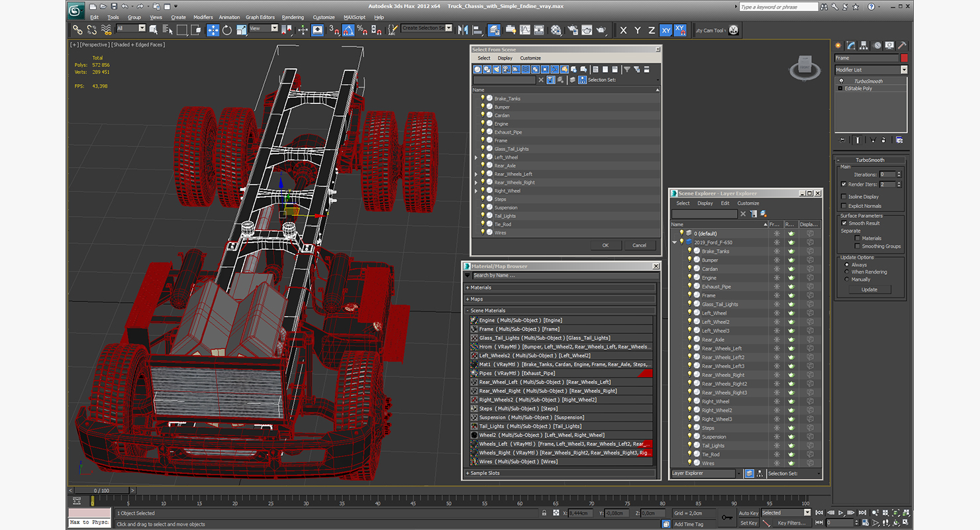Go to end of animation
Viewport: 980px width, 530px height.
862,513
